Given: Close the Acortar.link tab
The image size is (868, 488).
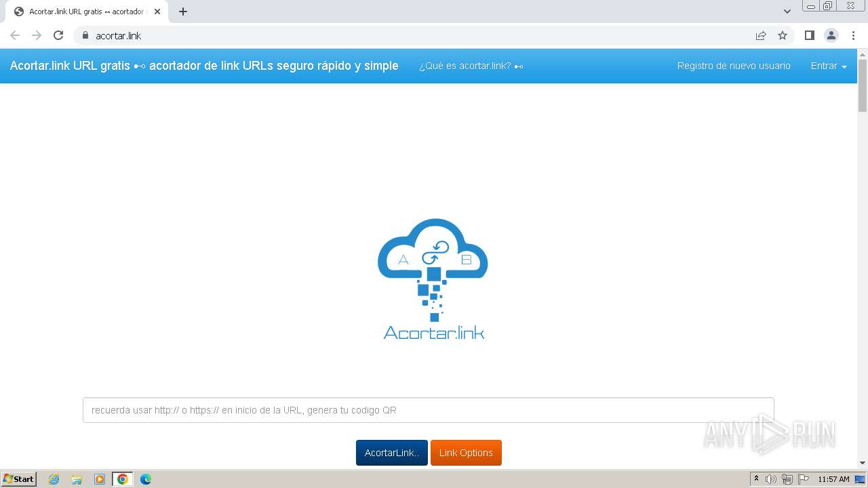Looking at the screenshot, I should point(157,12).
